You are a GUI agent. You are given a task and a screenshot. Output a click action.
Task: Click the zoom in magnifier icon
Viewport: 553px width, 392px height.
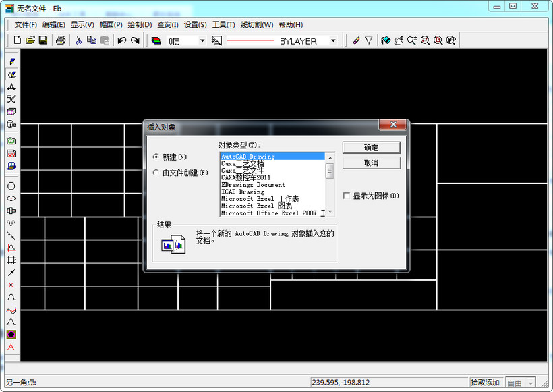tap(412, 40)
